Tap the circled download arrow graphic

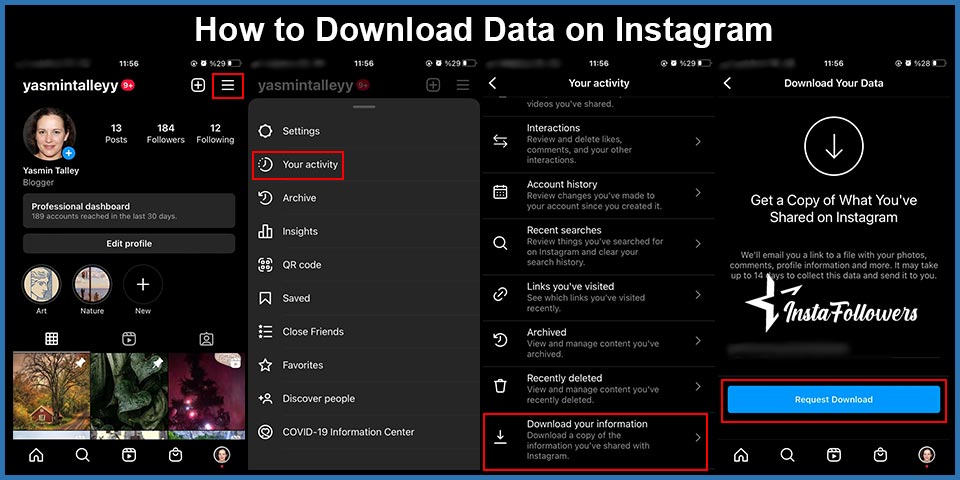point(833,146)
